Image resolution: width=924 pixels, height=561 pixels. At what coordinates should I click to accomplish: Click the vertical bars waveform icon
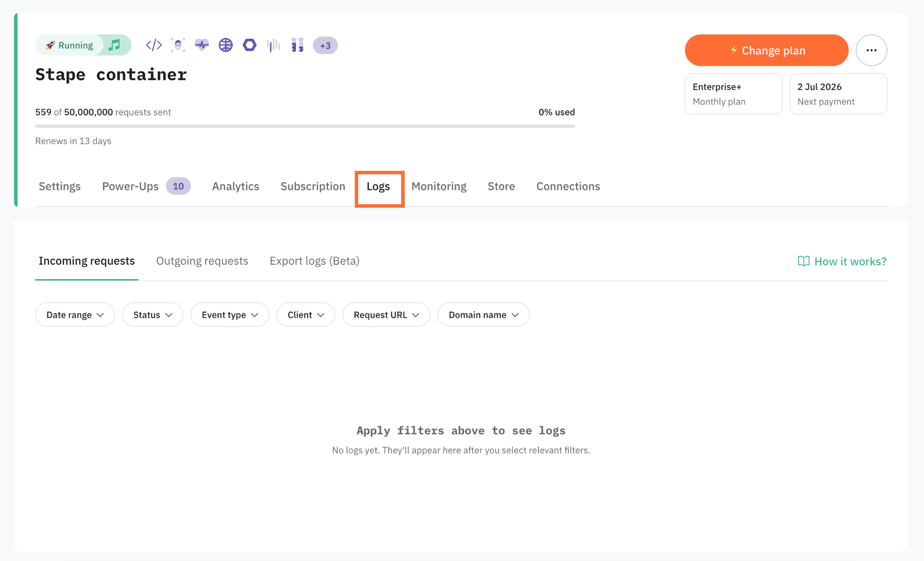click(x=273, y=45)
